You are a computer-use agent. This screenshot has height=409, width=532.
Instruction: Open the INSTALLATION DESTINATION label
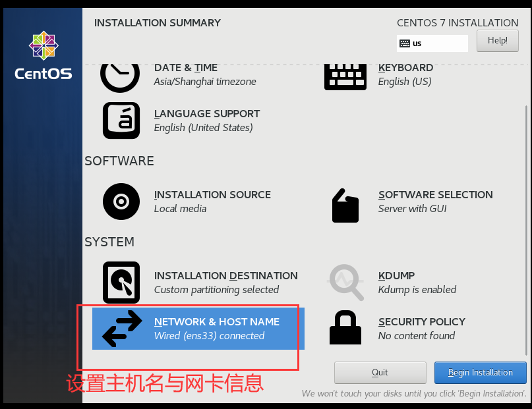pos(225,275)
